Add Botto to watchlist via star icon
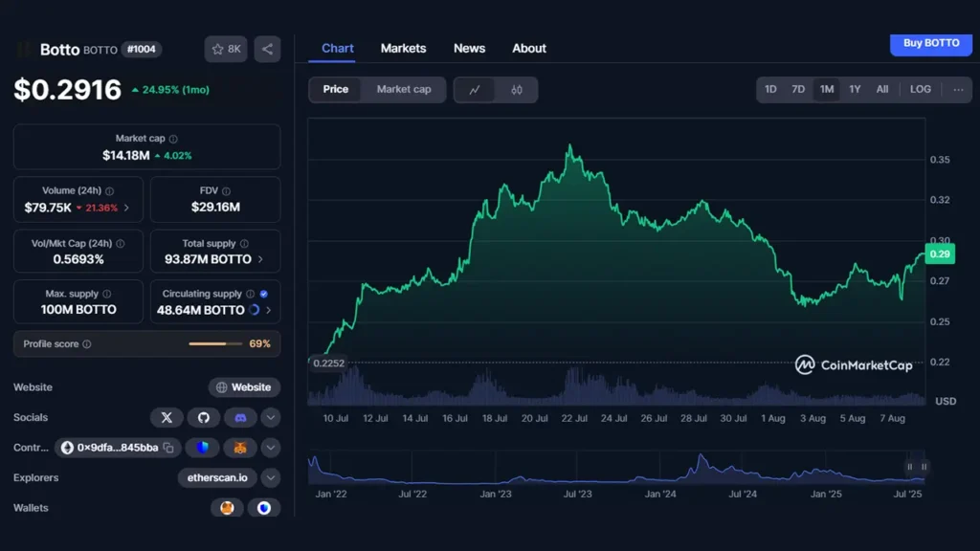The height and width of the screenshot is (551, 980). (226, 50)
